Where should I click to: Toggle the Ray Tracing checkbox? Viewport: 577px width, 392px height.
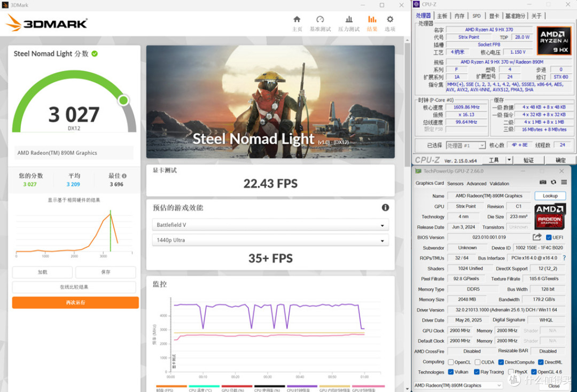pyautogui.click(x=477, y=372)
